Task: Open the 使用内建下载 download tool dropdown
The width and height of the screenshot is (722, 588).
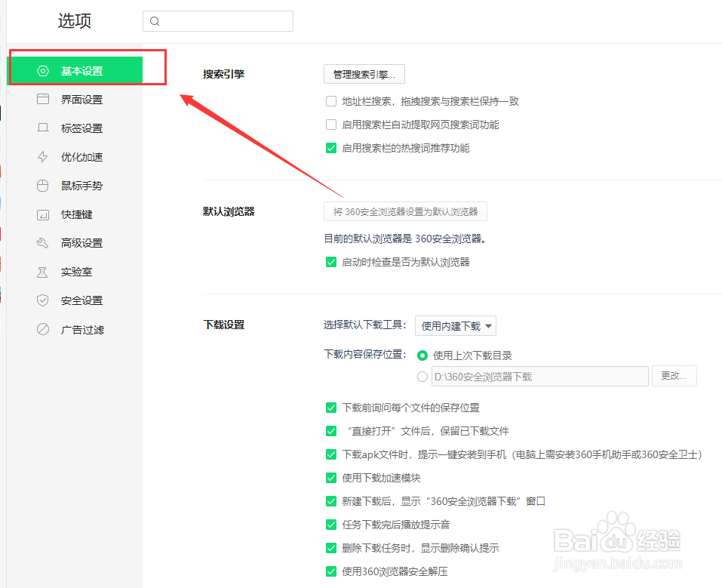Action: [x=455, y=325]
